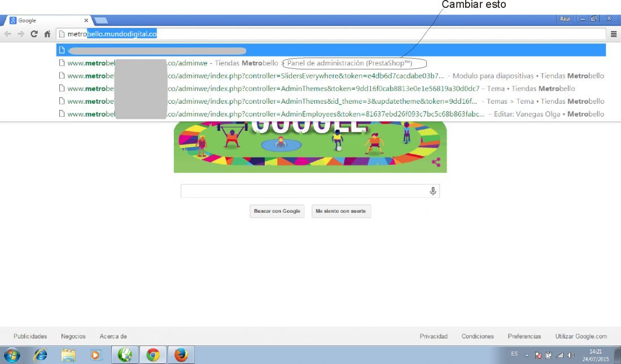Screen dimensions: 621x364
Task: Choose the adminwe PrestaShop panel suggestion
Action: coord(331,63)
